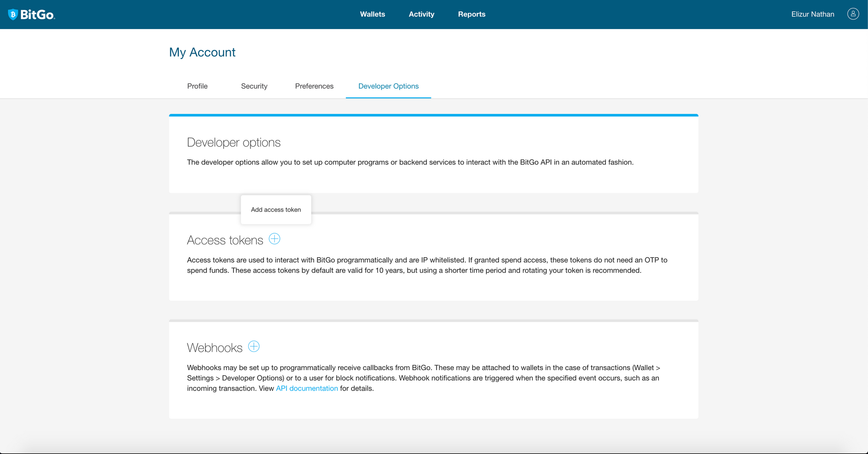Open the API documentation link
The width and height of the screenshot is (868, 454).
(307, 388)
